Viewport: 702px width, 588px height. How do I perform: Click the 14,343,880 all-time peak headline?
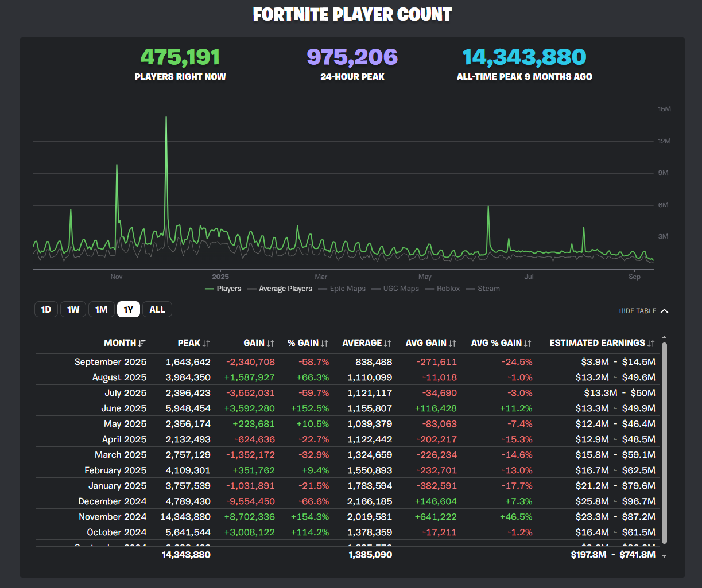point(524,57)
